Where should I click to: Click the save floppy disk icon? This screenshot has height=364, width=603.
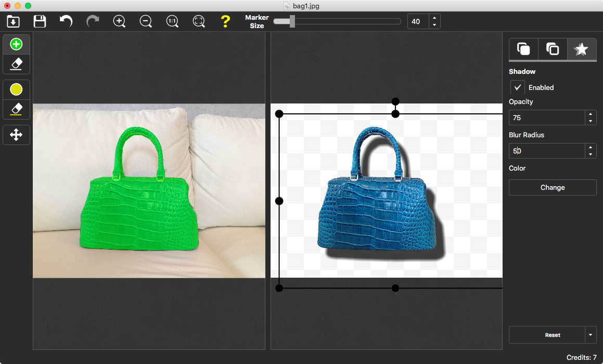pos(40,21)
